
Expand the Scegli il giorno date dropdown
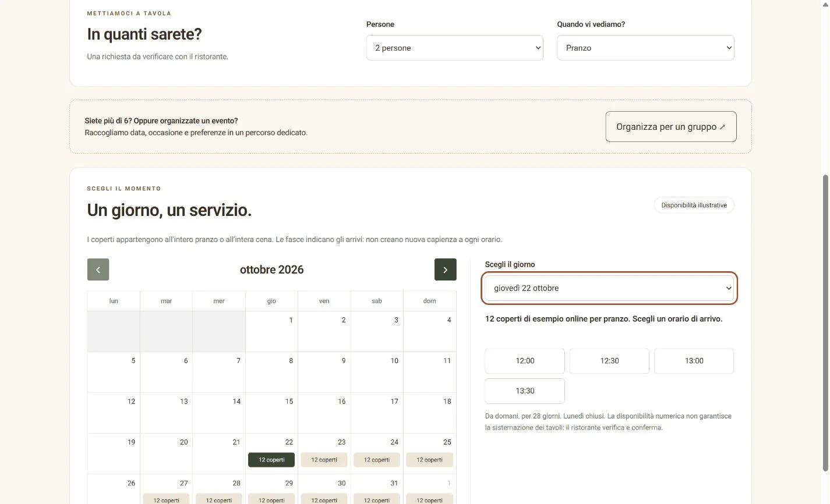pyautogui.click(x=609, y=288)
